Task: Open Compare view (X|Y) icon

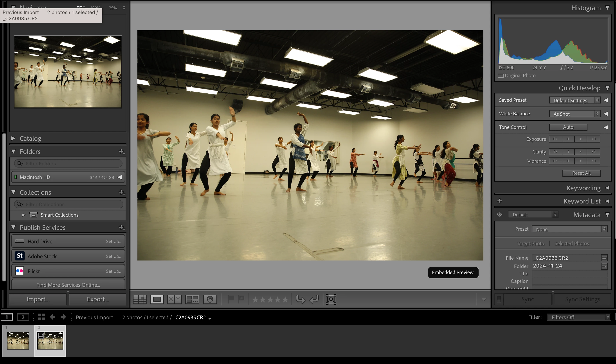Action: click(174, 299)
